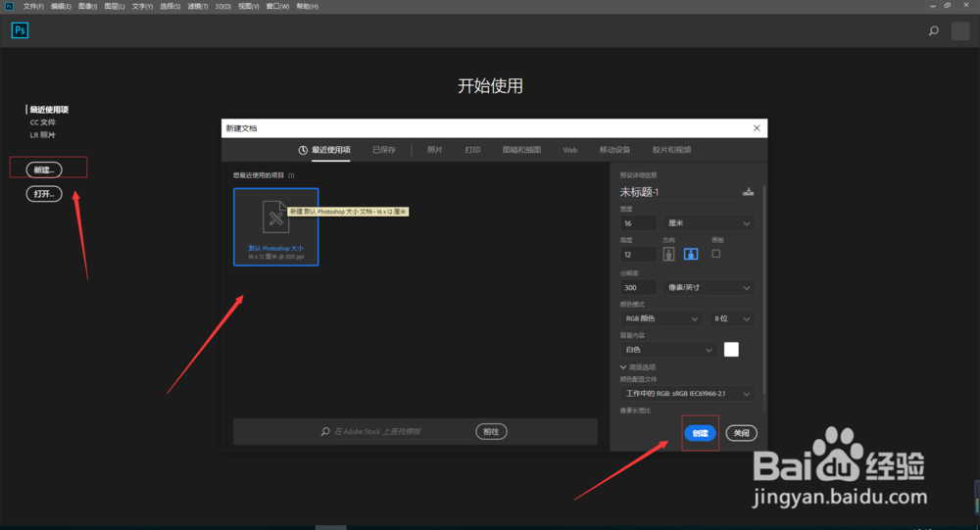Open the 图像(I) menu
This screenshot has height=530, width=980.
coord(87,6)
